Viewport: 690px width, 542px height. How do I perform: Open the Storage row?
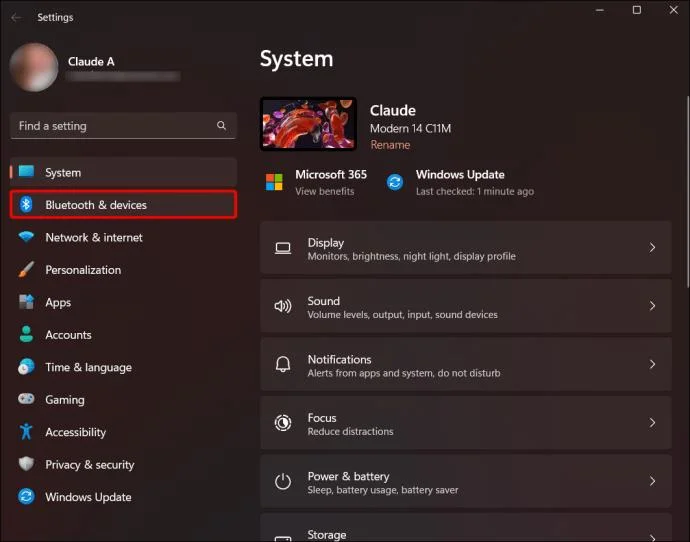[x=466, y=528]
